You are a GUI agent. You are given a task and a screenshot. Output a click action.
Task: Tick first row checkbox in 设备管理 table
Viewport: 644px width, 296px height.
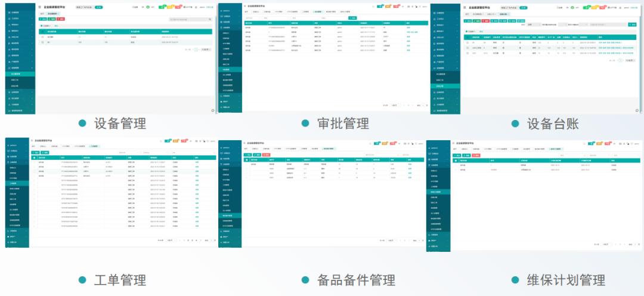[x=42, y=37]
